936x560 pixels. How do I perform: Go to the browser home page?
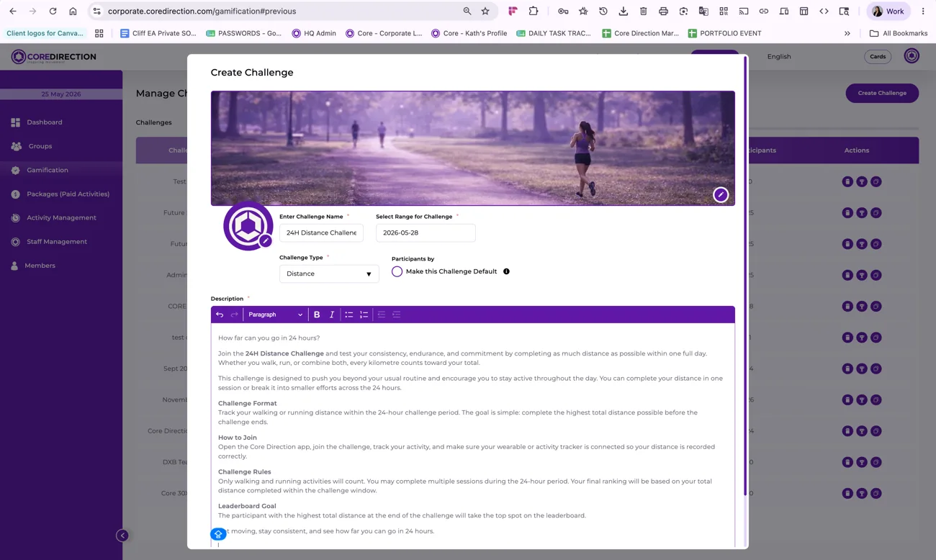click(x=73, y=12)
